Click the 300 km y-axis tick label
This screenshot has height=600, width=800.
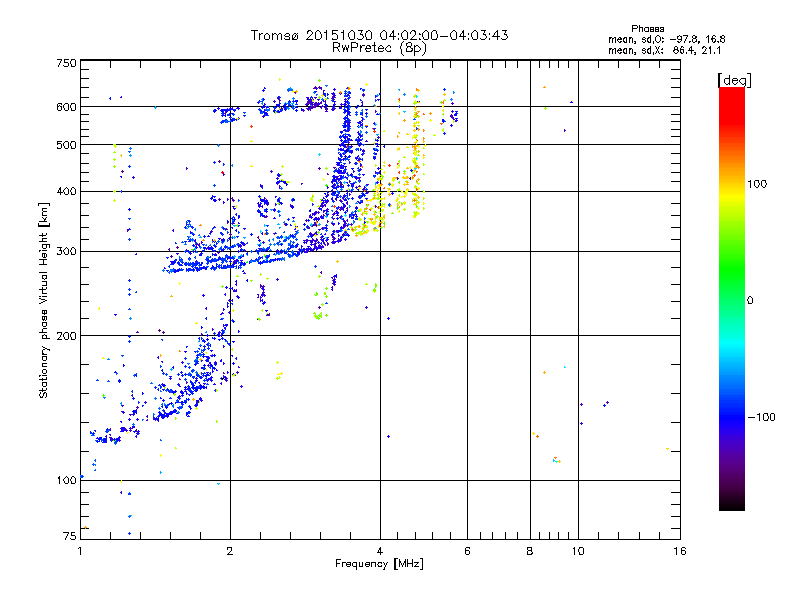pyautogui.click(x=66, y=251)
